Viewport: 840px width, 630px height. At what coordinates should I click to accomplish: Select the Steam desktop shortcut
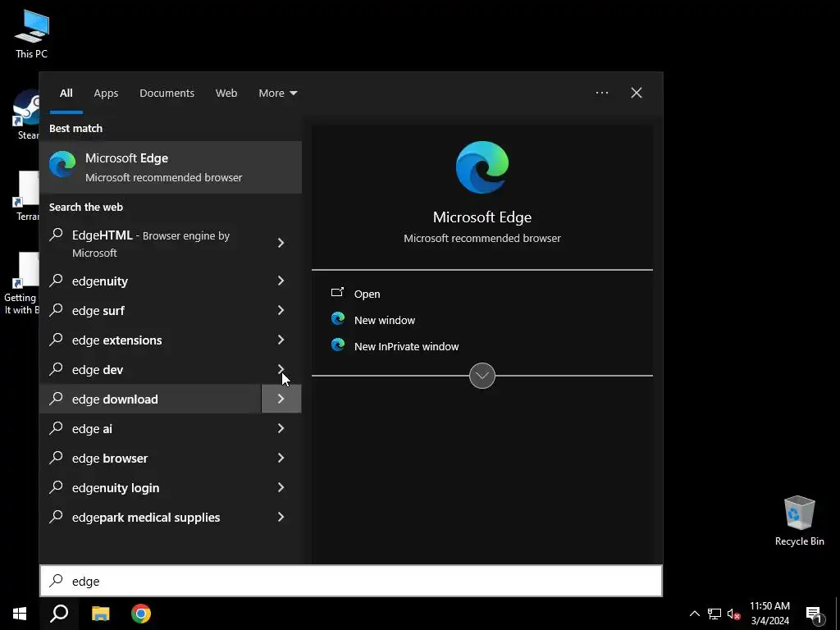point(25,115)
